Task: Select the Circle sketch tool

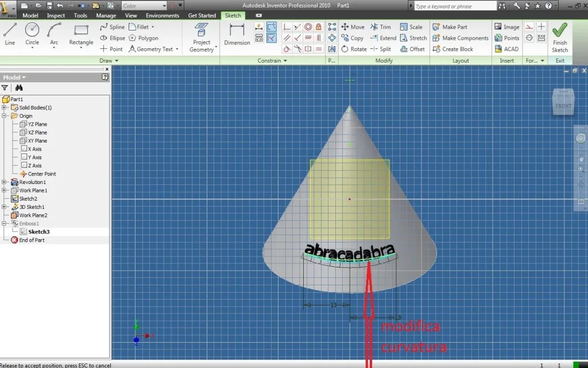Action: (32, 34)
